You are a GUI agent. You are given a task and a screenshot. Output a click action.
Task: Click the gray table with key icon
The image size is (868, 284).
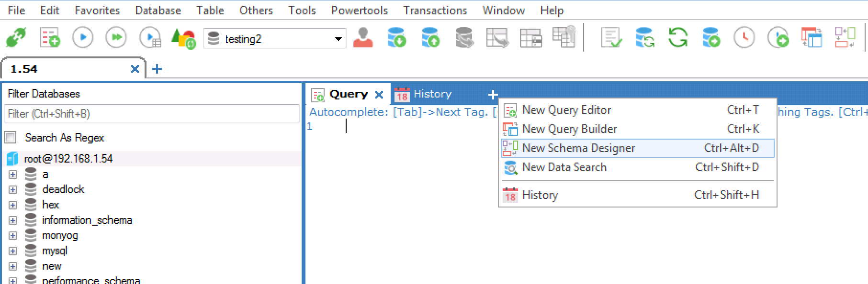564,37
